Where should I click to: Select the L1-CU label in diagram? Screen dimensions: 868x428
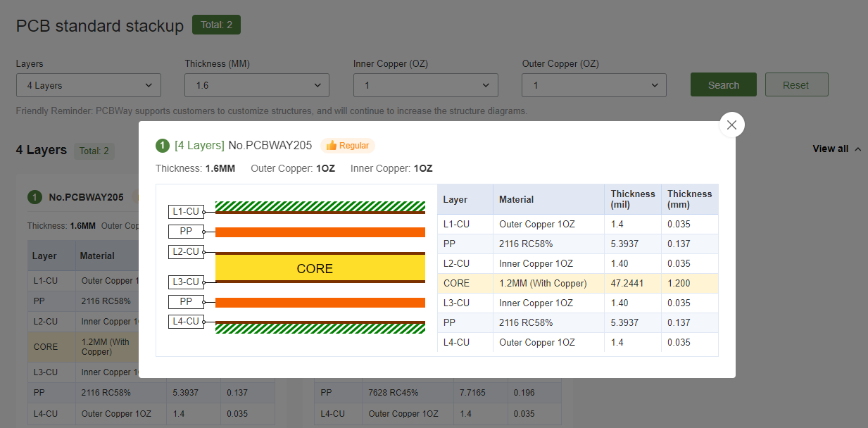(x=186, y=211)
